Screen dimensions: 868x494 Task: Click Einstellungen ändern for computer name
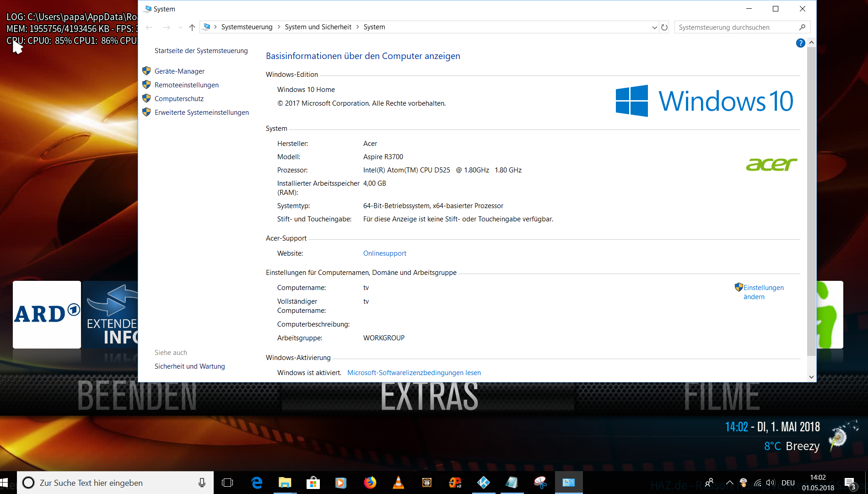click(763, 292)
